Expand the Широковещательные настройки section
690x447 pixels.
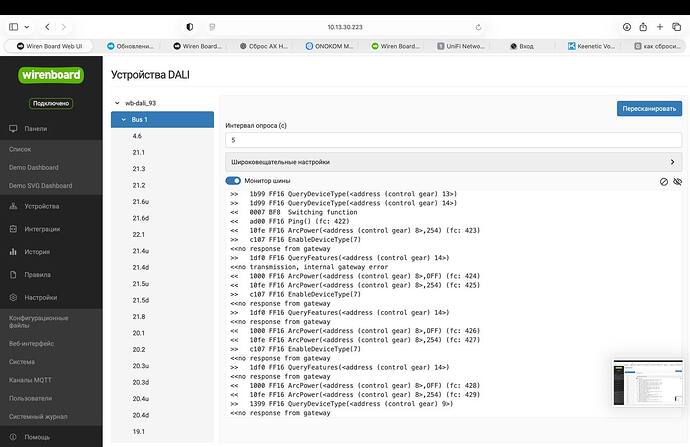454,162
